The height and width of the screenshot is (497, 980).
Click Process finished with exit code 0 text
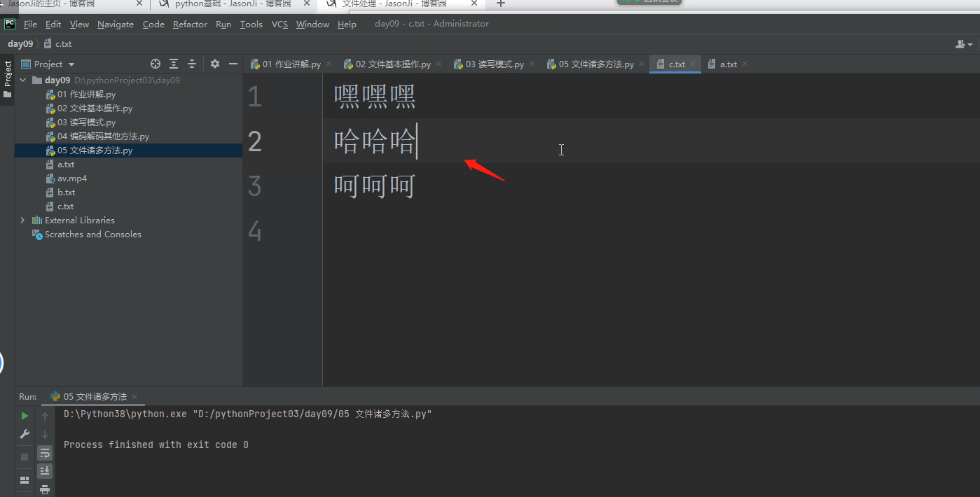[156, 444]
